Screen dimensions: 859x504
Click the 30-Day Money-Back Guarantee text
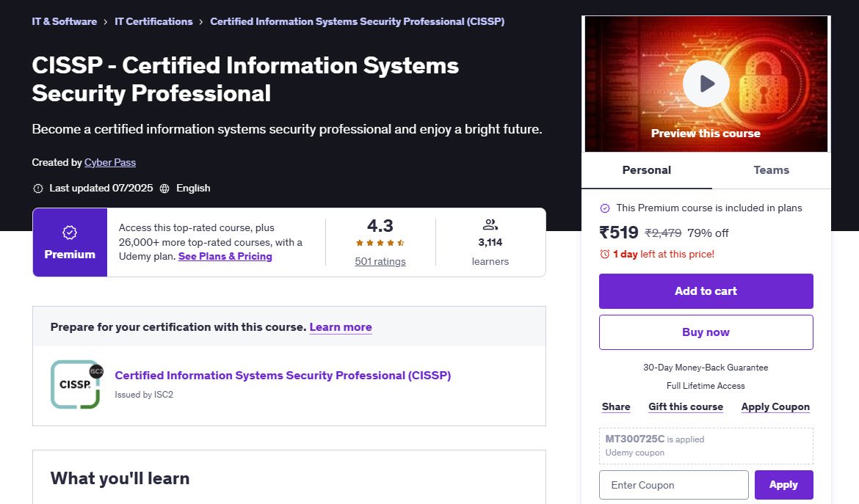[706, 368]
